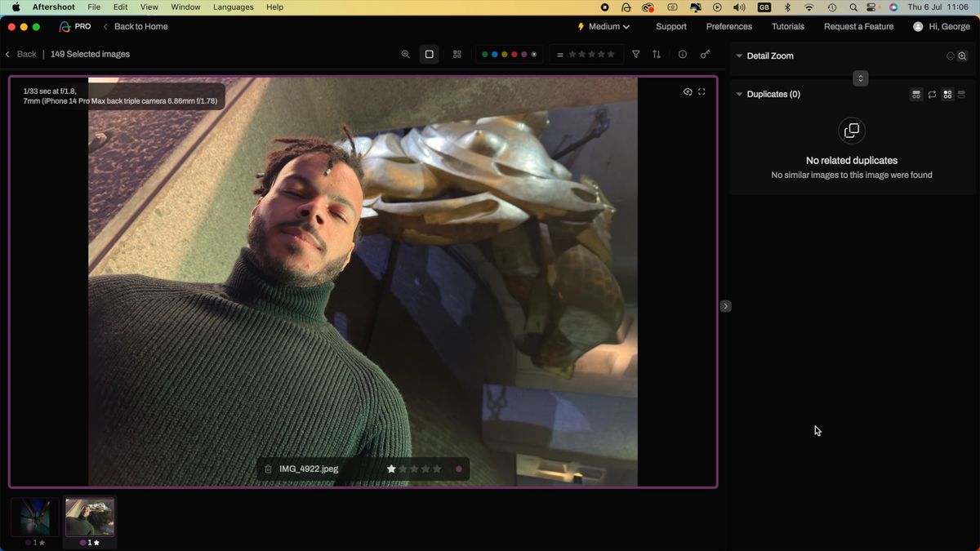Screen dimensions: 980x551
Task: Open the Languages menu
Action: tap(234, 7)
